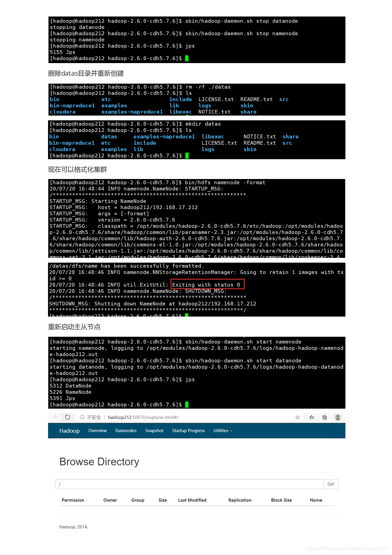This screenshot has width=392, height=555.
Task: Reload the page with refresh icon
Action: point(67,417)
